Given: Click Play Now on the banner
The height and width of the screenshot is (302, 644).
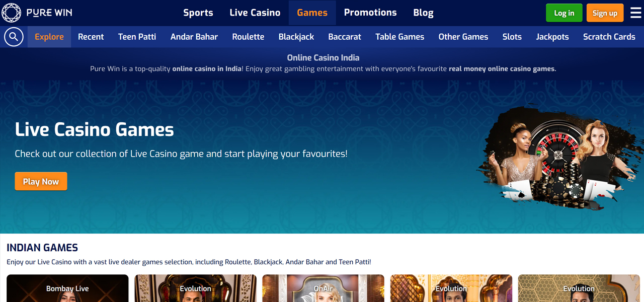Looking at the screenshot, I should tap(41, 181).
